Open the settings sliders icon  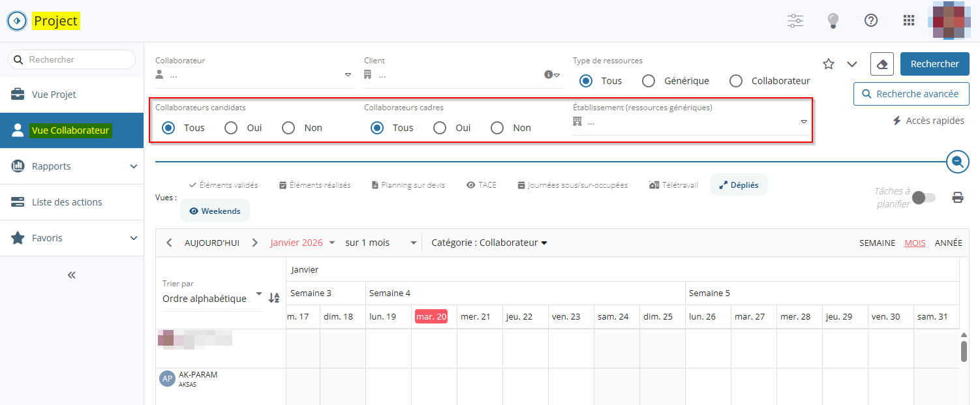(795, 20)
